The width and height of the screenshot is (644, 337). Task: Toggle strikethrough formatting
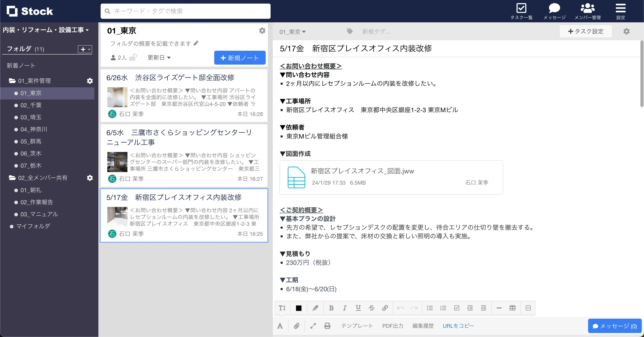(372, 308)
